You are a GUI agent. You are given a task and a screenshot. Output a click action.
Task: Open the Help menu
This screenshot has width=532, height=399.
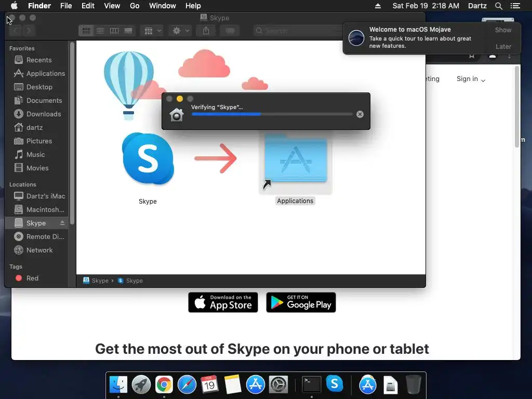193,6
